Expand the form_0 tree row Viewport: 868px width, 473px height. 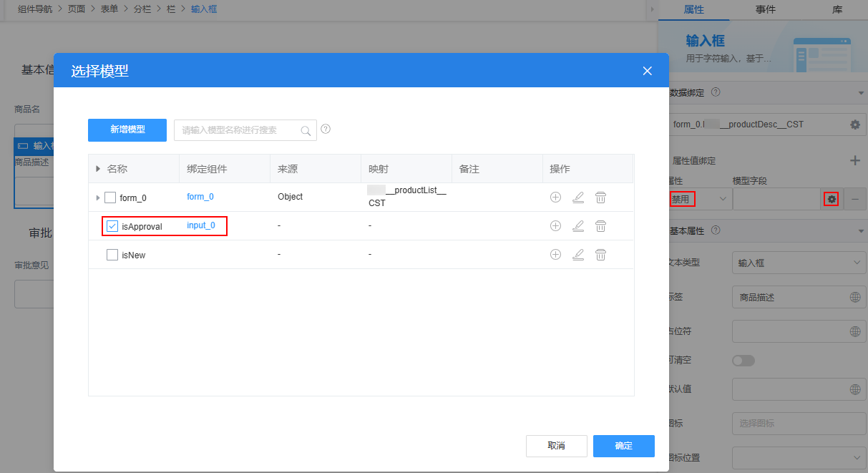click(x=97, y=198)
